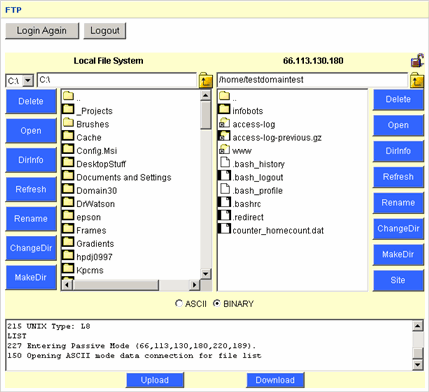Select the access-log-previous.gz link icon
The width and height of the screenshot is (429, 392).
[x=224, y=136]
